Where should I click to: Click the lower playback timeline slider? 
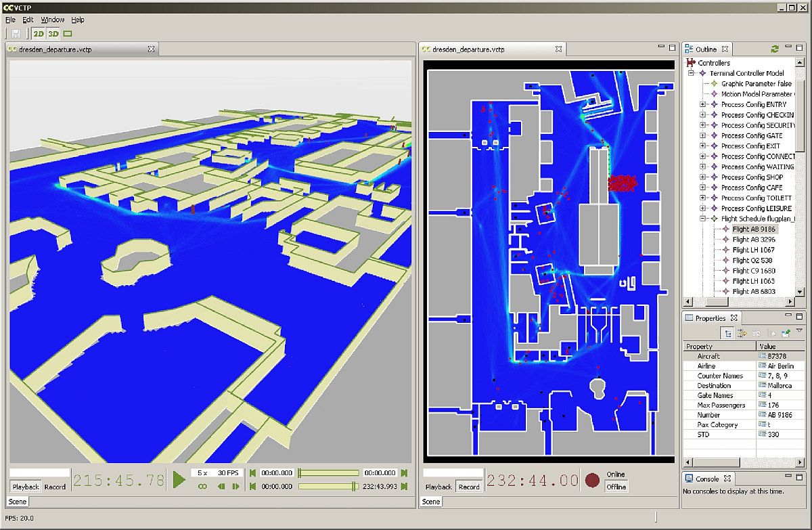pos(328,486)
